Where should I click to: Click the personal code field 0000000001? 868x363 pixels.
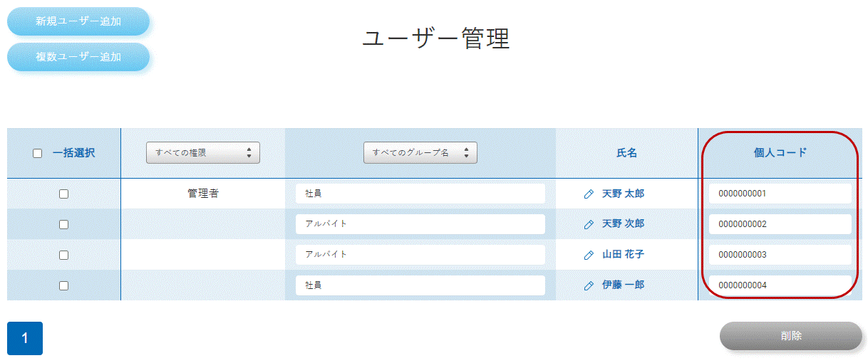click(780, 194)
